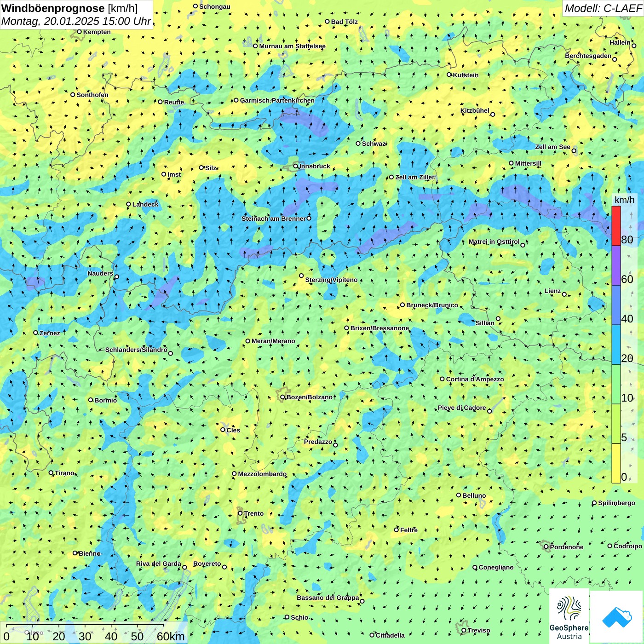The height and width of the screenshot is (644, 644).
Task: Click the Predazzo location marker
Action: point(335,445)
